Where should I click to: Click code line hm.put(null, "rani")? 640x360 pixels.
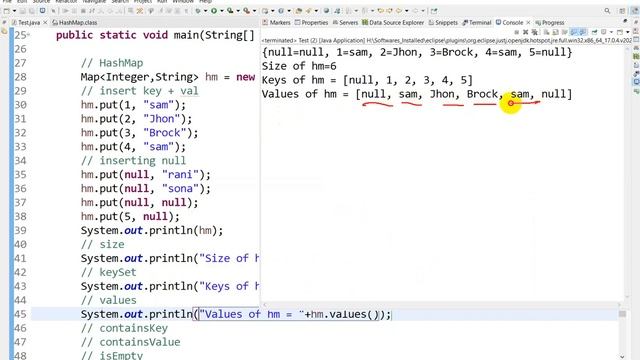click(145, 175)
